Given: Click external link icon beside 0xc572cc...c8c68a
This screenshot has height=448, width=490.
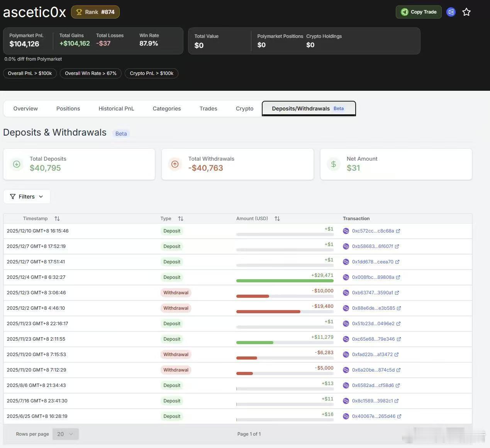Looking at the screenshot, I should coord(398,231).
